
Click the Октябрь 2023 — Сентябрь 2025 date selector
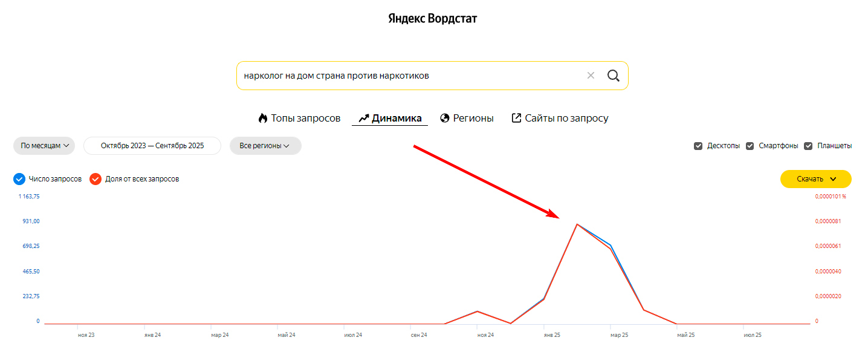(x=152, y=145)
